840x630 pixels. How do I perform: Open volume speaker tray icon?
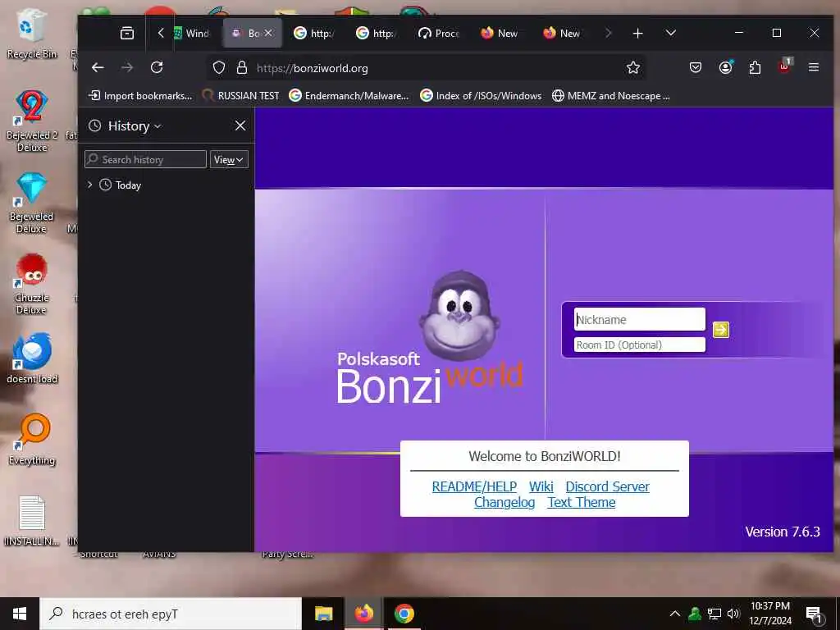(733, 614)
